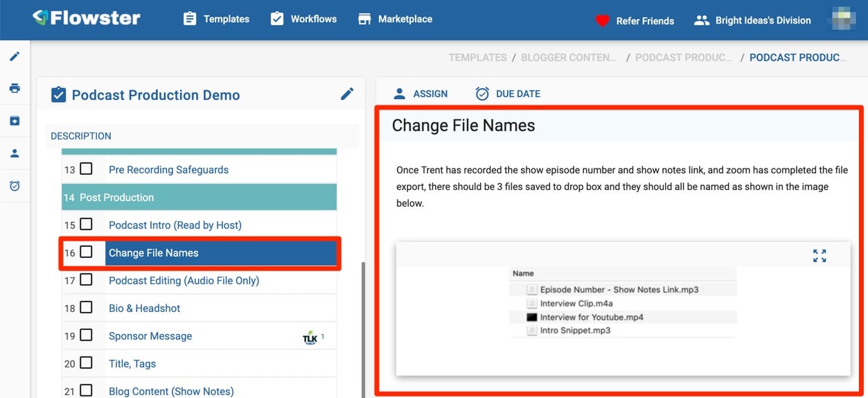Click the DUE DATE button
868x398 pixels.
pyautogui.click(x=508, y=94)
